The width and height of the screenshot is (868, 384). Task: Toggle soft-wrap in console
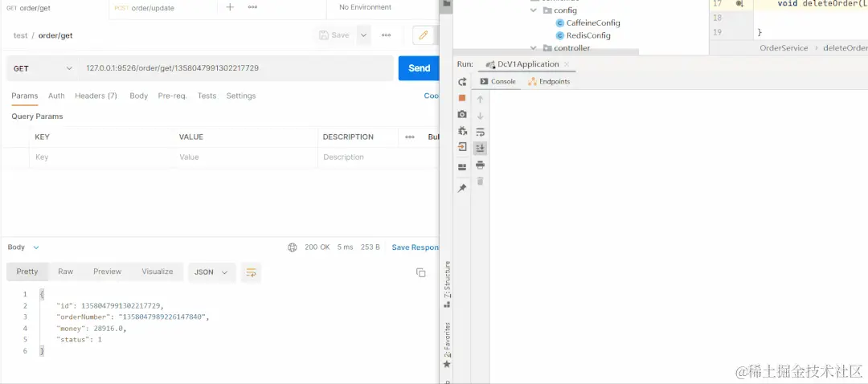480,132
